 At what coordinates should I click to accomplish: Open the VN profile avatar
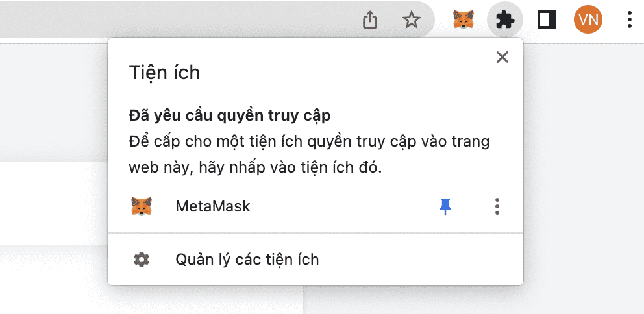pos(588,21)
